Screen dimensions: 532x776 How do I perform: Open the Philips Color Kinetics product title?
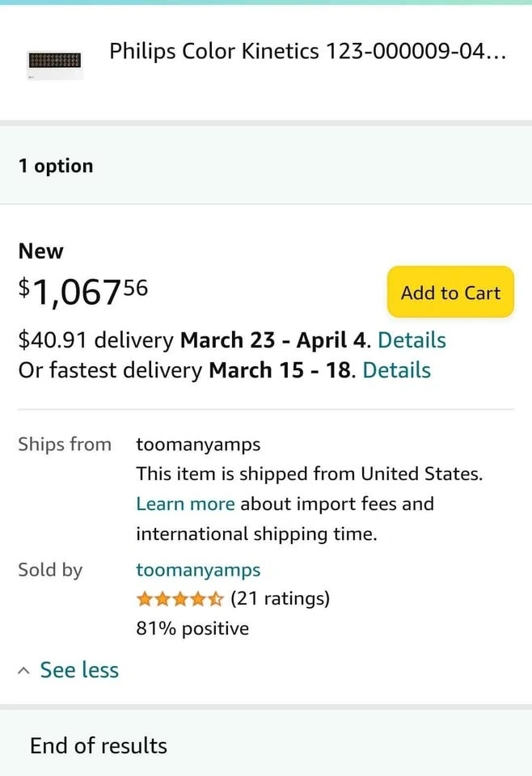coord(307,52)
